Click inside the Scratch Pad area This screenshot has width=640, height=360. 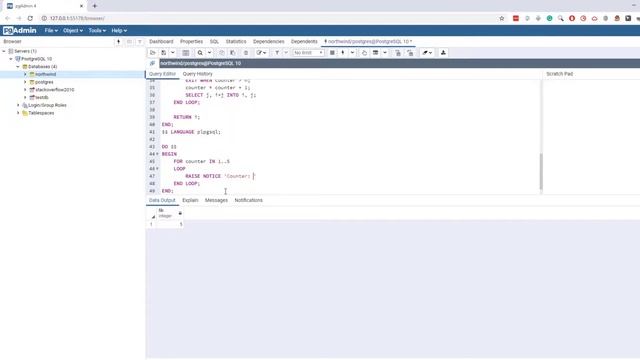tap(591, 136)
